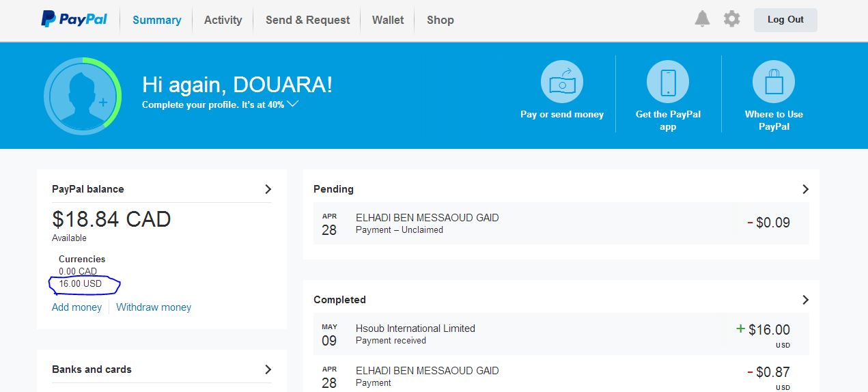Click the Complete your profile text
Viewport: 868px width, 392px height.
pyautogui.click(x=213, y=104)
